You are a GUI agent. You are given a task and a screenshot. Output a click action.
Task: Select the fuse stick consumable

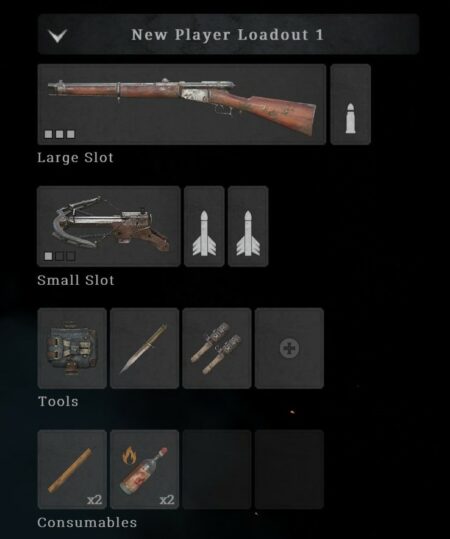pos(72,469)
